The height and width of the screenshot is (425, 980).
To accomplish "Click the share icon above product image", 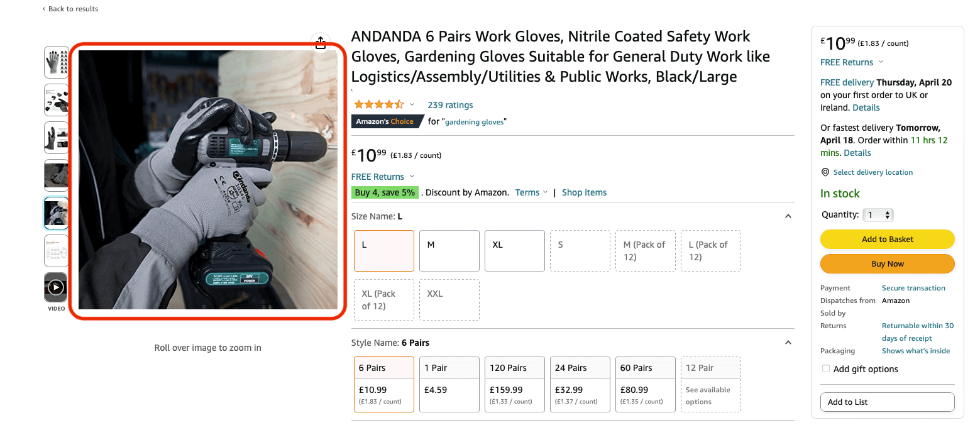I will pos(321,42).
